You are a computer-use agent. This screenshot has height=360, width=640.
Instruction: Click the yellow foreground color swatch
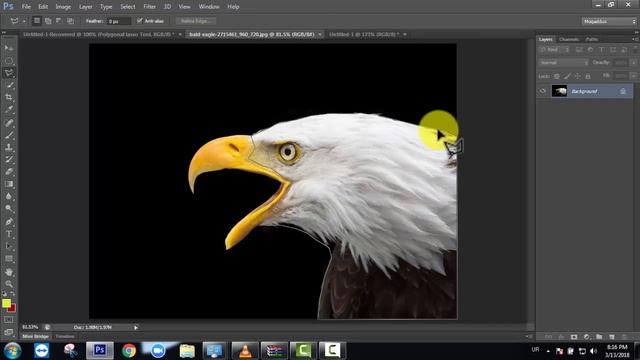click(6, 303)
